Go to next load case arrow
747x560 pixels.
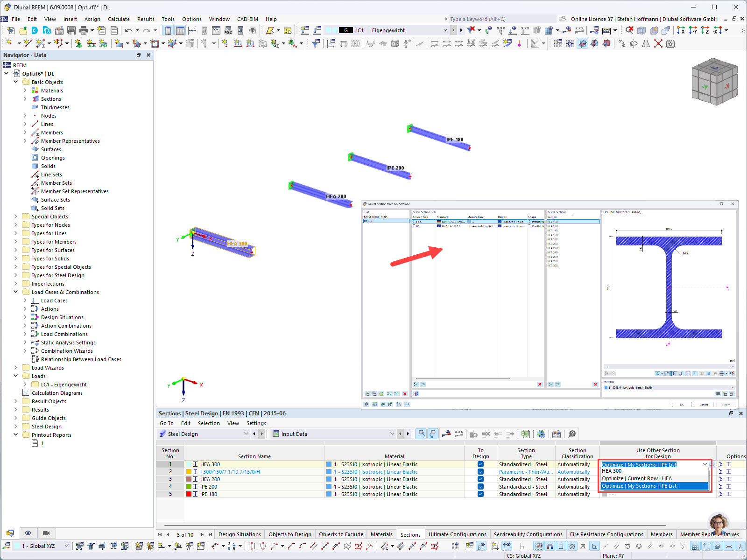click(x=461, y=30)
